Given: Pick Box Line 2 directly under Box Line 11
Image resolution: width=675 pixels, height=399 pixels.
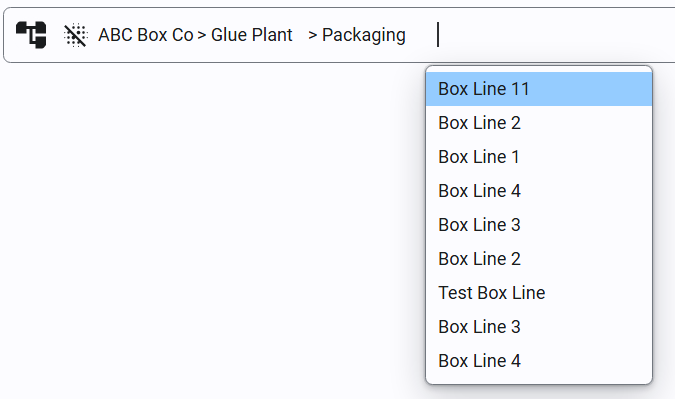Looking at the screenshot, I should pyautogui.click(x=539, y=123).
